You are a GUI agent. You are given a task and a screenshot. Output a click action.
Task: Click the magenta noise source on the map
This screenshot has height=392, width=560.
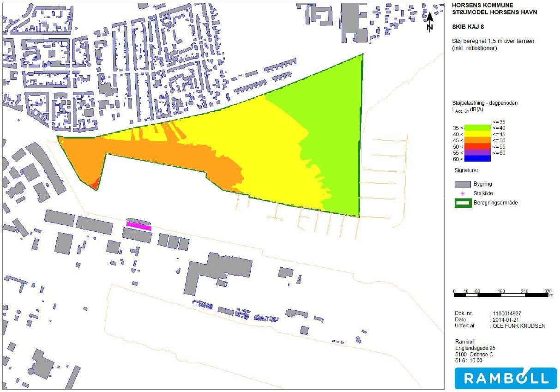pos(139,225)
